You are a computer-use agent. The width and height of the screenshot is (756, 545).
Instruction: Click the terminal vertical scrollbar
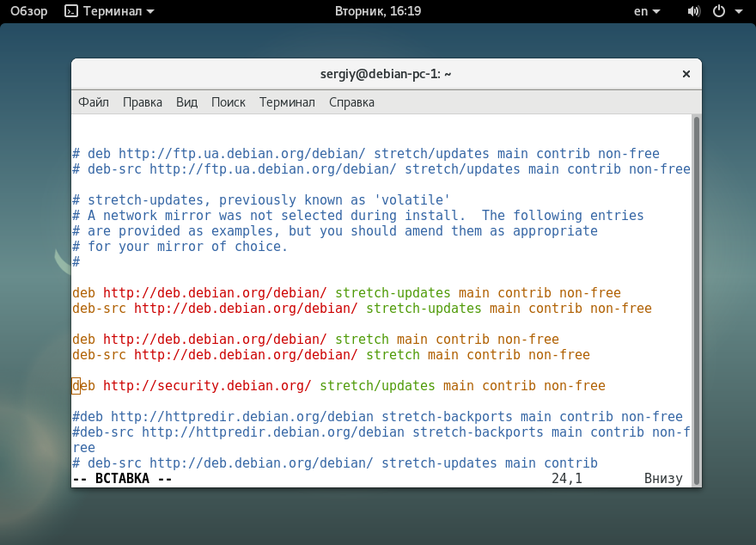[x=696, y=301]
